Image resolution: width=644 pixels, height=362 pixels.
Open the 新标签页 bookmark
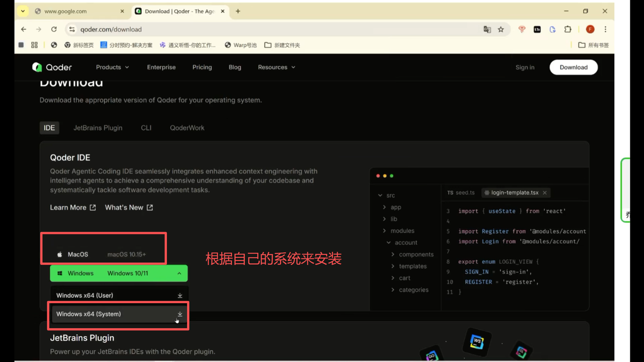coord(79,45)
